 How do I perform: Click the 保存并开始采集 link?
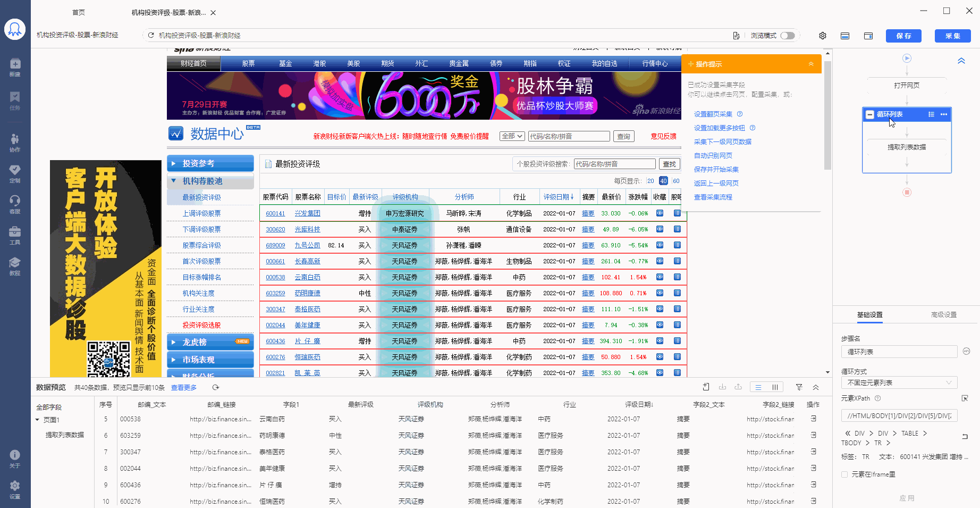[716, 169]
